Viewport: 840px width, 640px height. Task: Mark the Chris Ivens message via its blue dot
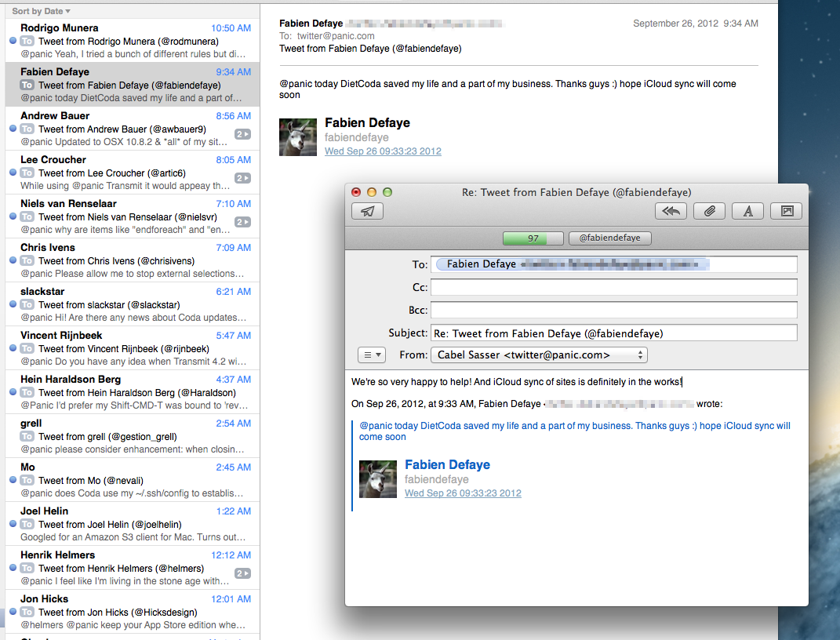13,260
